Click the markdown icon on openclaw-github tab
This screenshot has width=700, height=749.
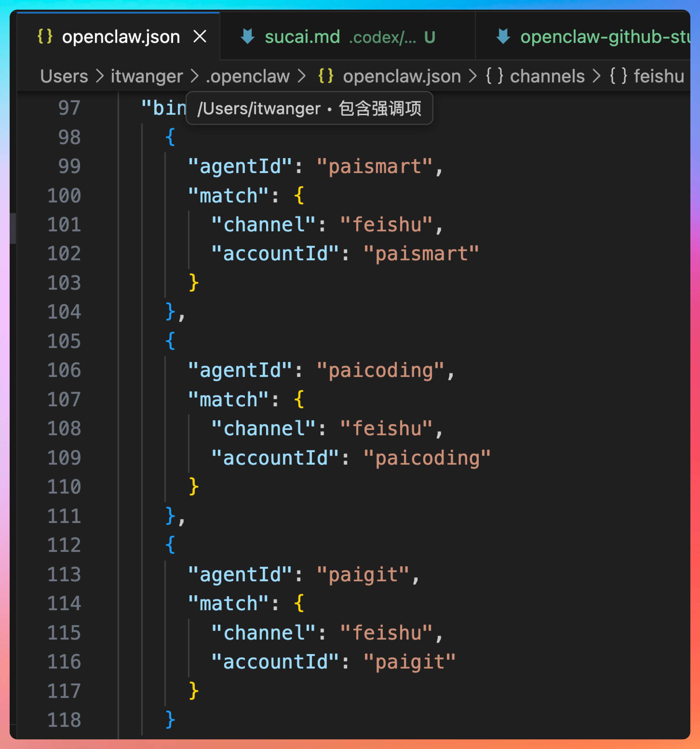[503, 37]
